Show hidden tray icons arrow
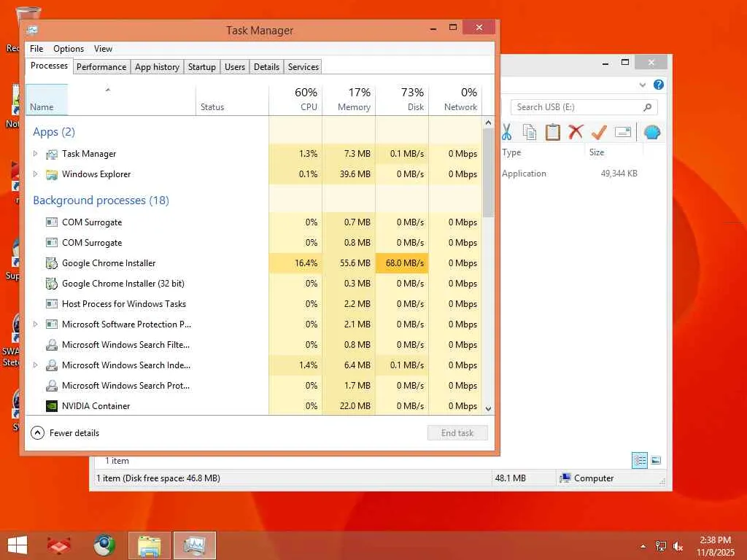 [643, 546]
